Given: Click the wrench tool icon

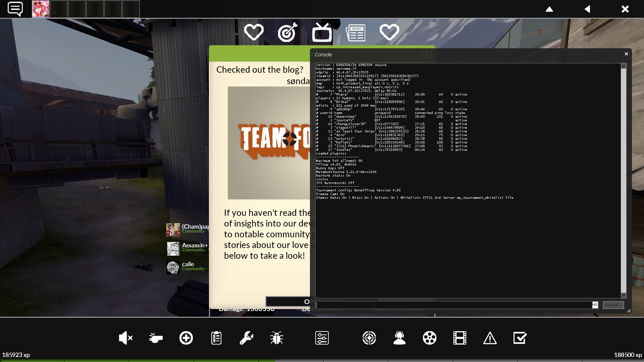Looking at the screenshot, I should (247, 338).
